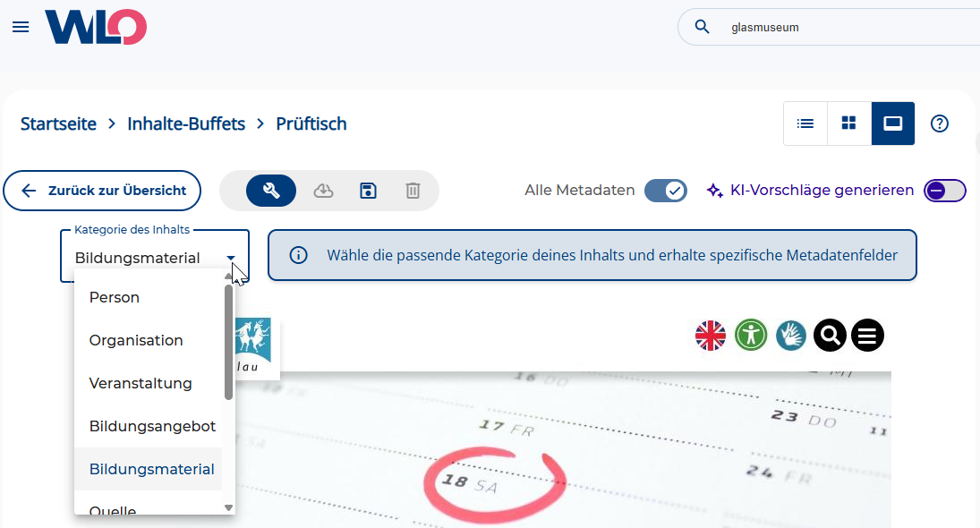Save using the floppy disk icon
The image size is (980, 528).
[x=368, y=191]
